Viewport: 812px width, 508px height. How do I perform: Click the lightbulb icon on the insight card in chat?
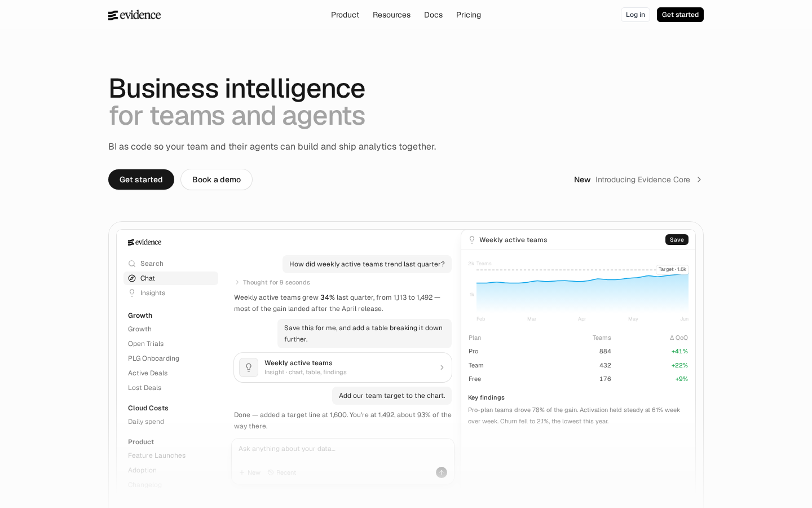[x=249, y=367]
